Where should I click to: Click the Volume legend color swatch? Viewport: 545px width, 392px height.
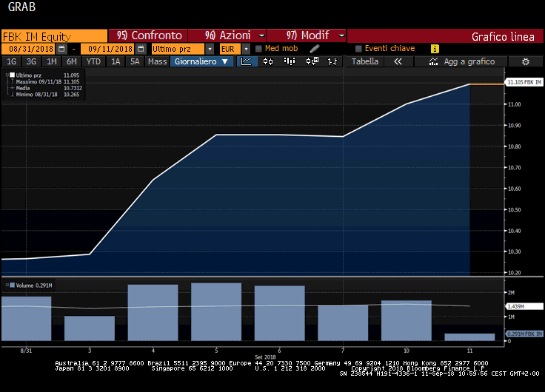pos(12,285)
